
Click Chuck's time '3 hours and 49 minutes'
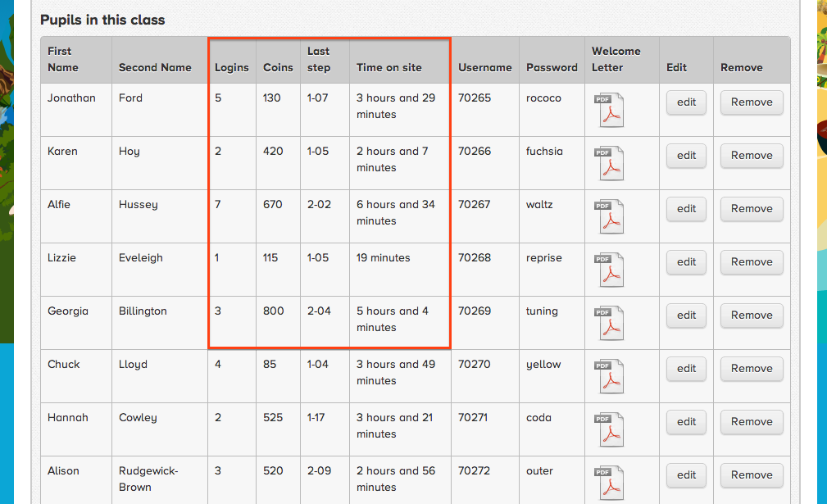[396, 372]
